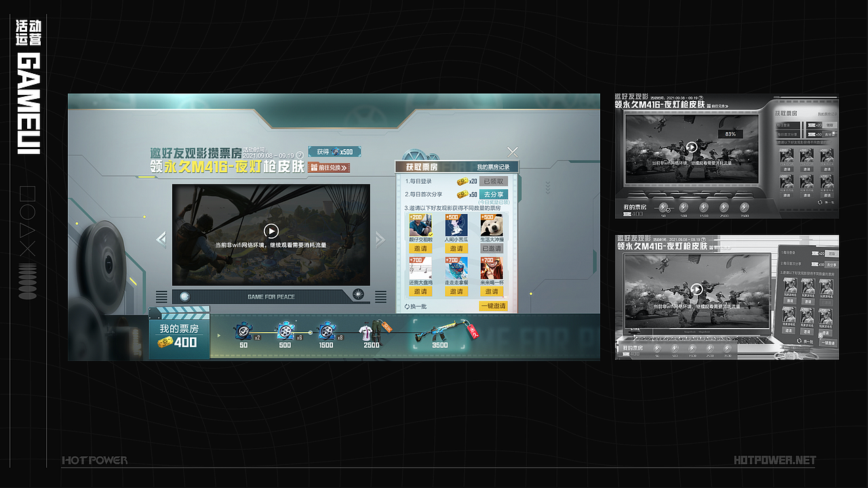Open help question mark in top grayscale mockup
The image size is (868, 488).
[701, 98]
